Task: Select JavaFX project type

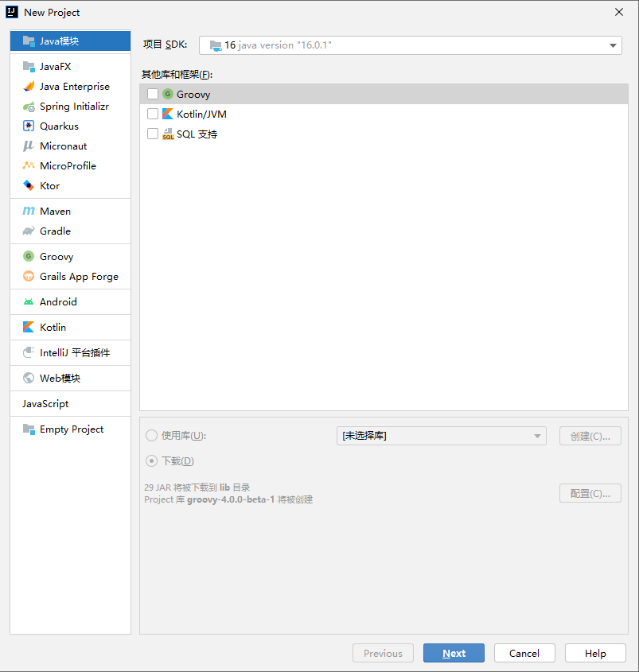Action: [70, 67]
